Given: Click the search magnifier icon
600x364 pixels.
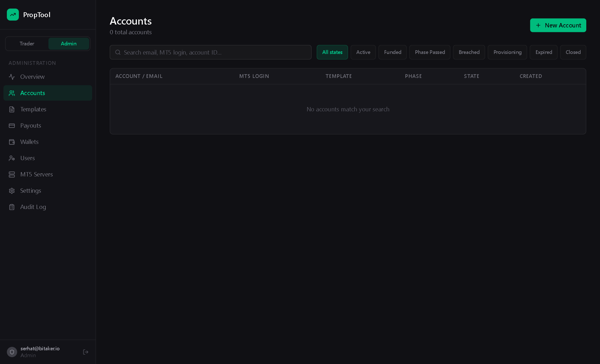Looking at the screenshot, I should (118, 52).
